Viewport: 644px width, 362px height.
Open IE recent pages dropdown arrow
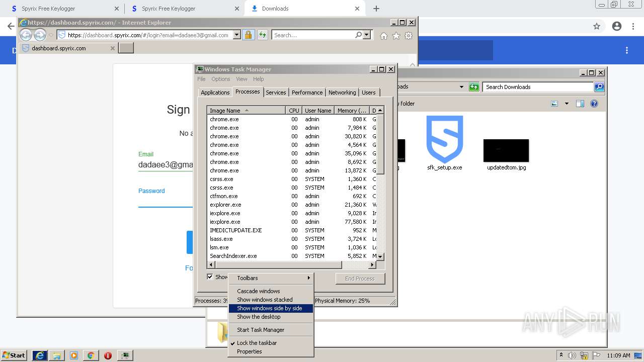51,35
